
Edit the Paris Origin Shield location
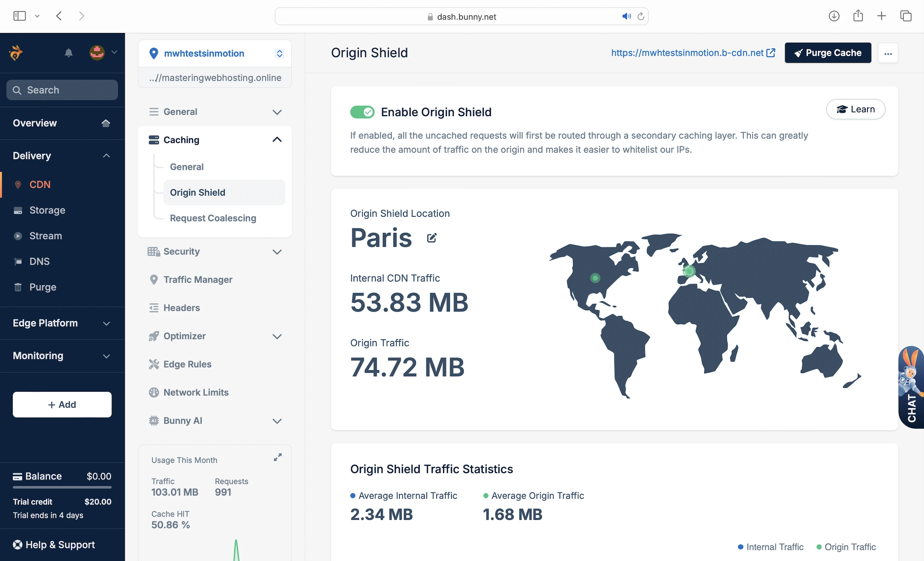[x=432, y=238]
